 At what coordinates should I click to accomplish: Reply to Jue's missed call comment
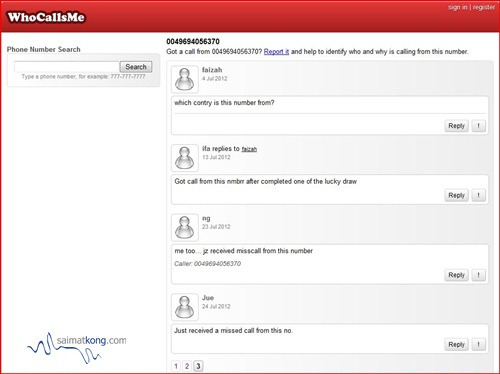456,344
